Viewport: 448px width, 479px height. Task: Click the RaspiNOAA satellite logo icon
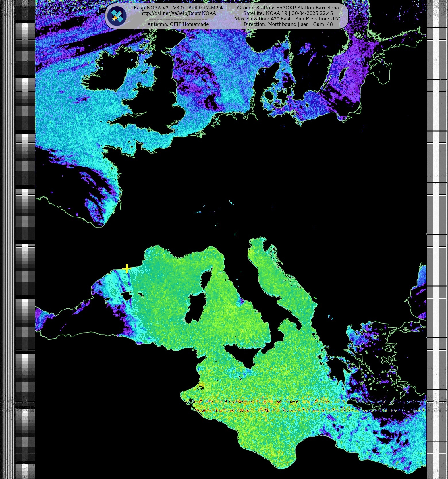coord(117,16)
